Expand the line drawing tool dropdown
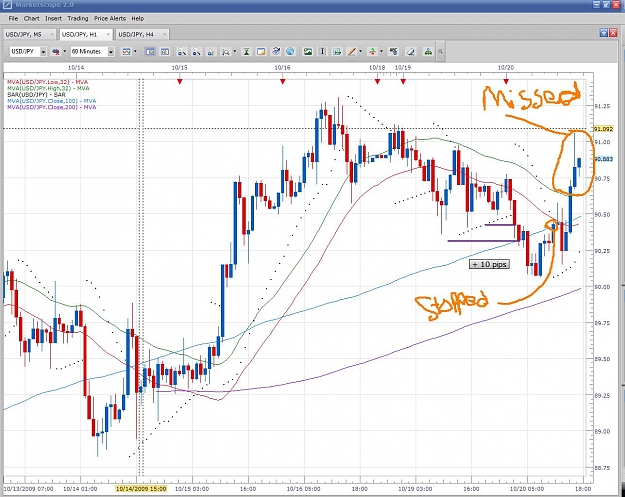Screen dimensions: 625x497 [x=360, y=52]
